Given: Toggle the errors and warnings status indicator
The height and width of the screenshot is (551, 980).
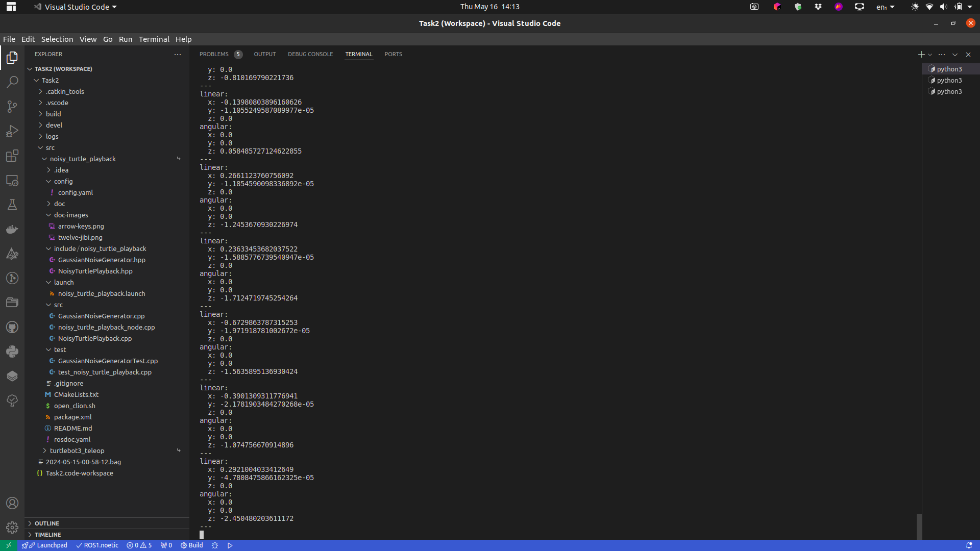Looking at the screenshot, I should point(139,545).
